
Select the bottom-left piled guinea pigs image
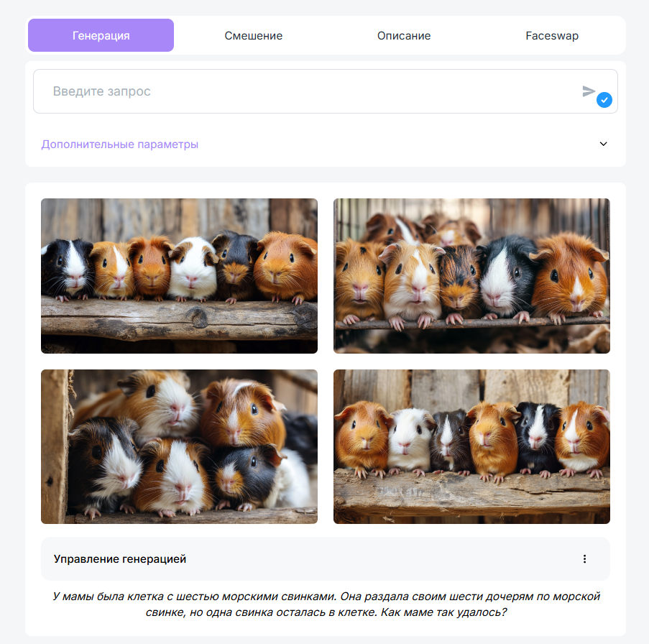coord(179,446)
